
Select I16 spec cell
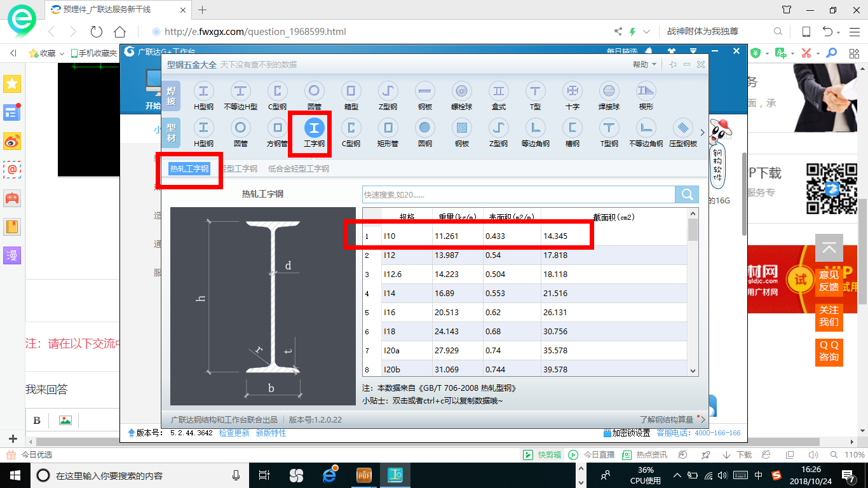(x=407, y=312)
